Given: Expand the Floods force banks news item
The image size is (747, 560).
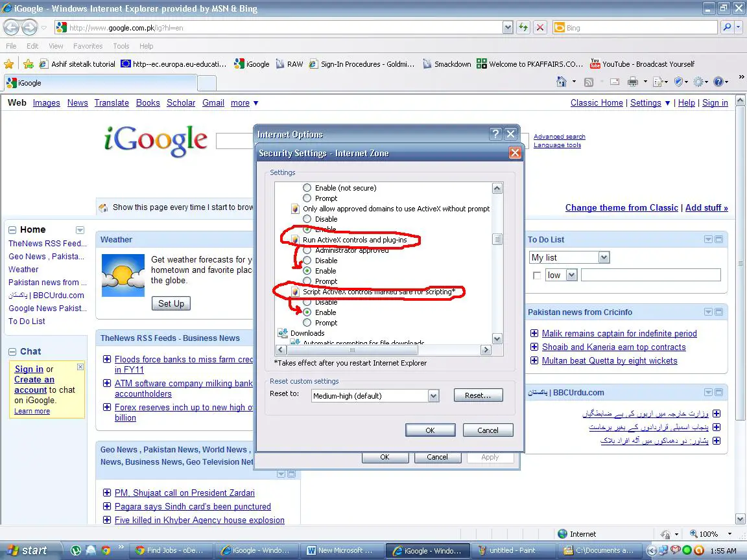Looking at the screenshot, I should pos(107,359).
